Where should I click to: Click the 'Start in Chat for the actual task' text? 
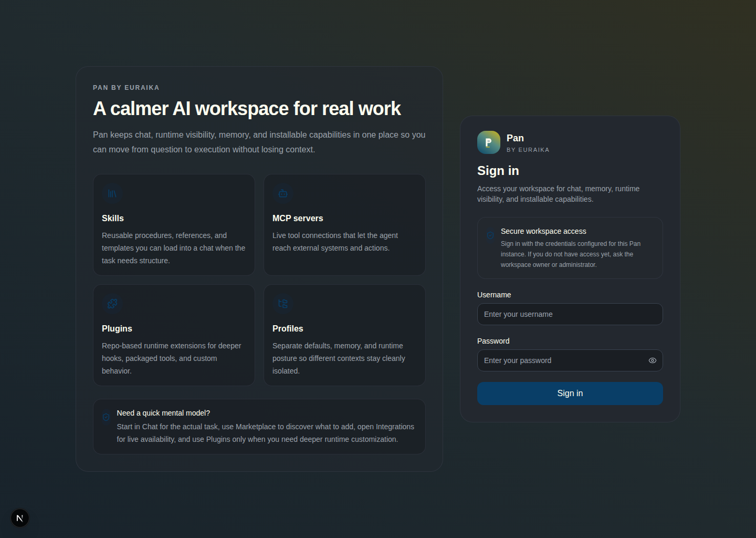(266, 433)
